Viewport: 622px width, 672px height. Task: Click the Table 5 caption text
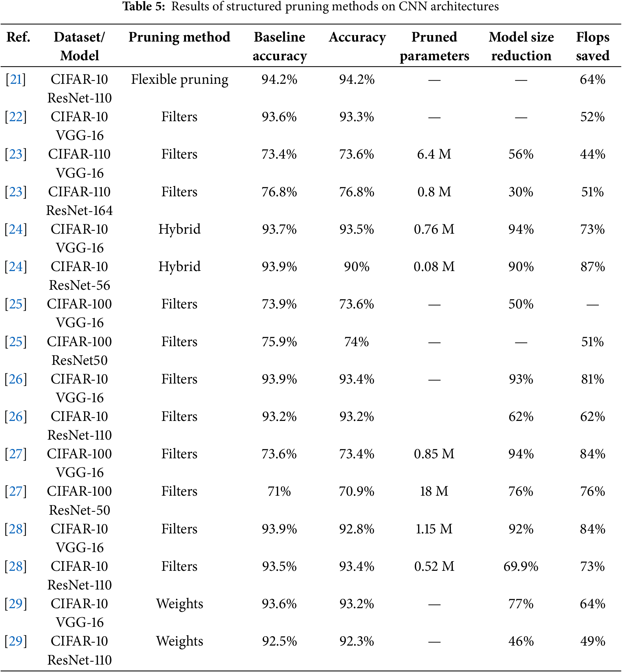click(x=310, y=7)
